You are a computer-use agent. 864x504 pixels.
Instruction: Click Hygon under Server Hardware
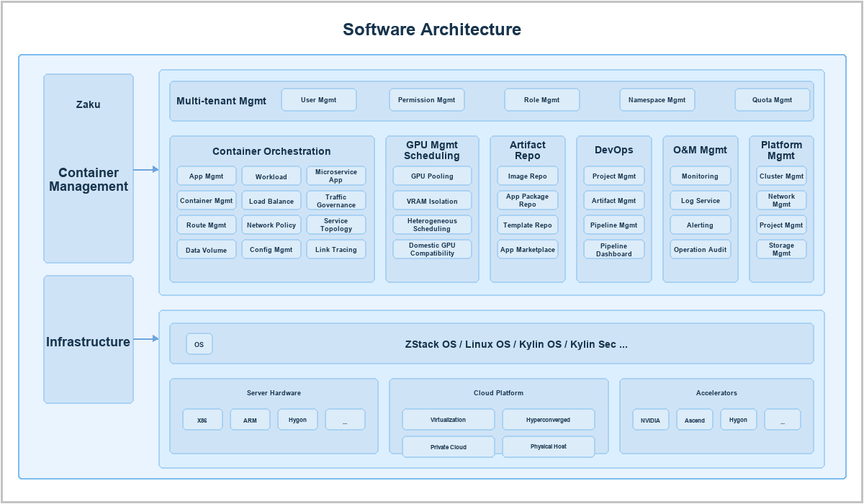(x=297, y=420)
